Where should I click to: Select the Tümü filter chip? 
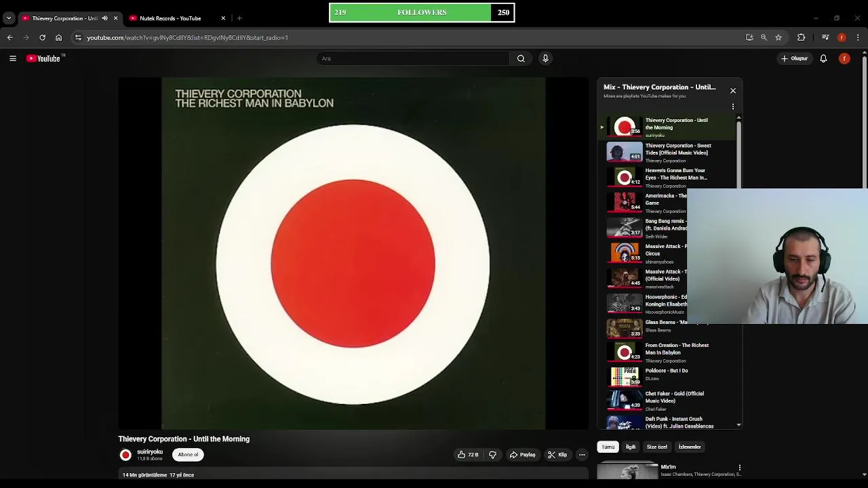pyautogui.click(x=608, y=447)
